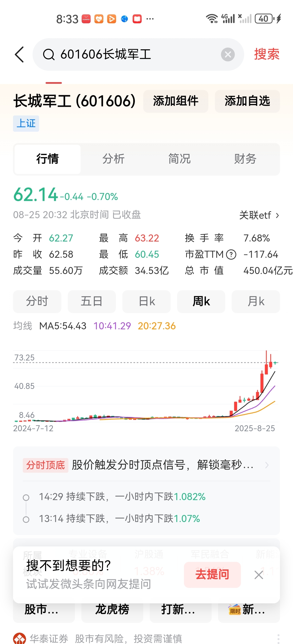Open the 关联etf link
This screenshot has height=644, width=293.
(x=259, y=215)
